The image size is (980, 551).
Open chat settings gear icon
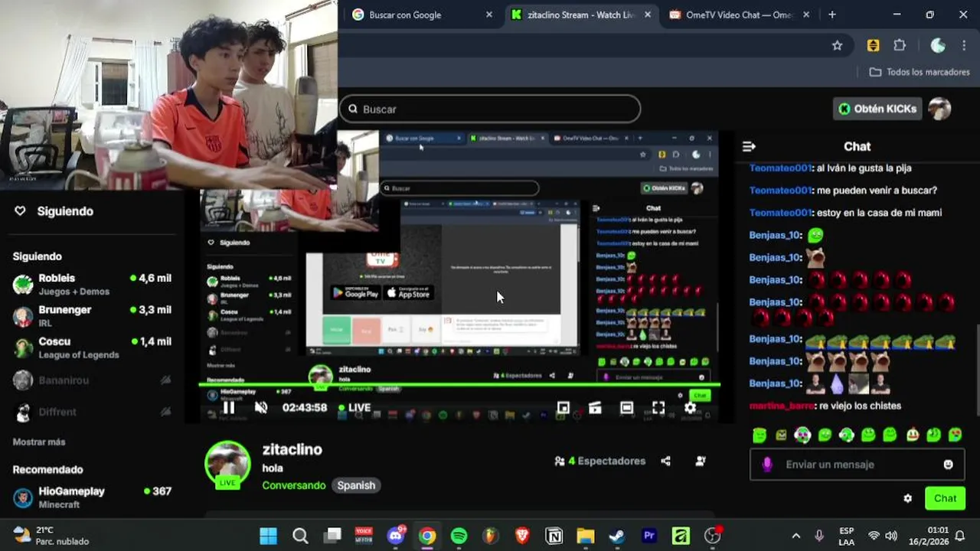[907, 498]
